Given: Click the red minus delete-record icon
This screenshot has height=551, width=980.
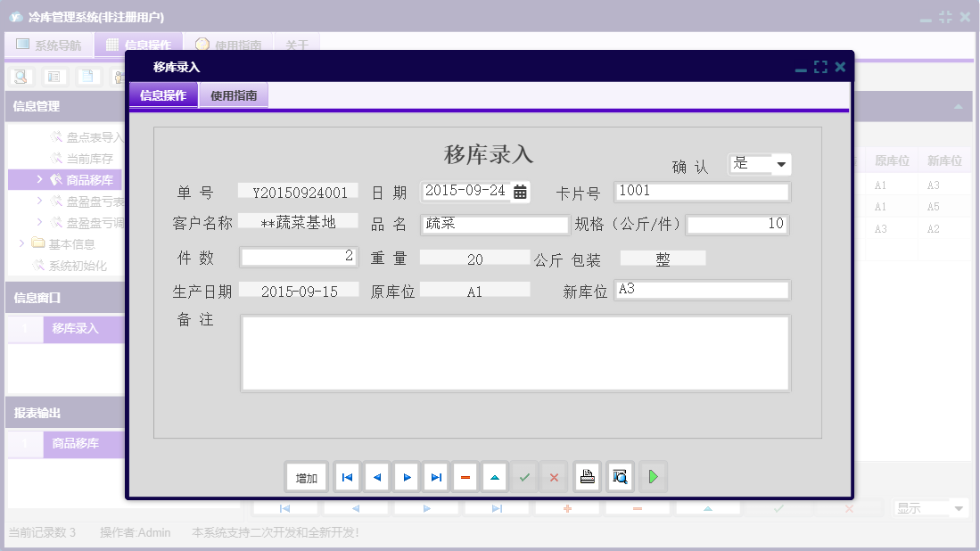Looking at the screenshot, I should tap(465, 476).
